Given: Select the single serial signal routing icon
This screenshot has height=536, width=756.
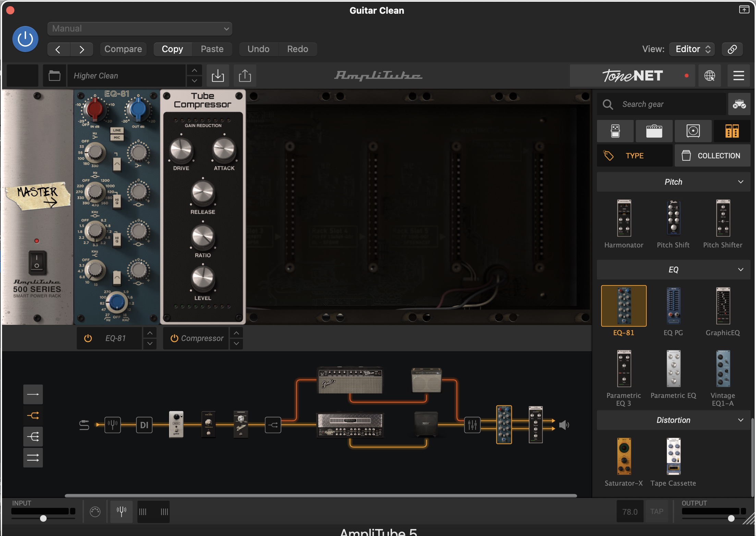Looking at the screenshot, I should [33, 394].
